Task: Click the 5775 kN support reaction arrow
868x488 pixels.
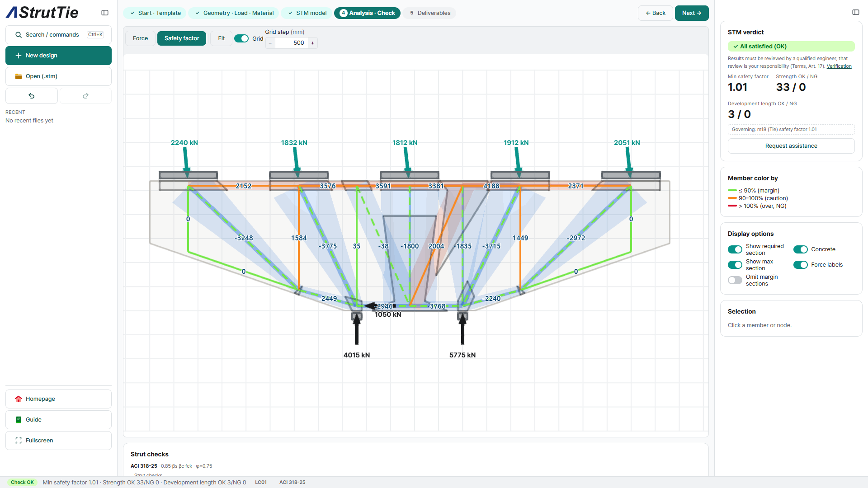Action: (x=462, y=330)
